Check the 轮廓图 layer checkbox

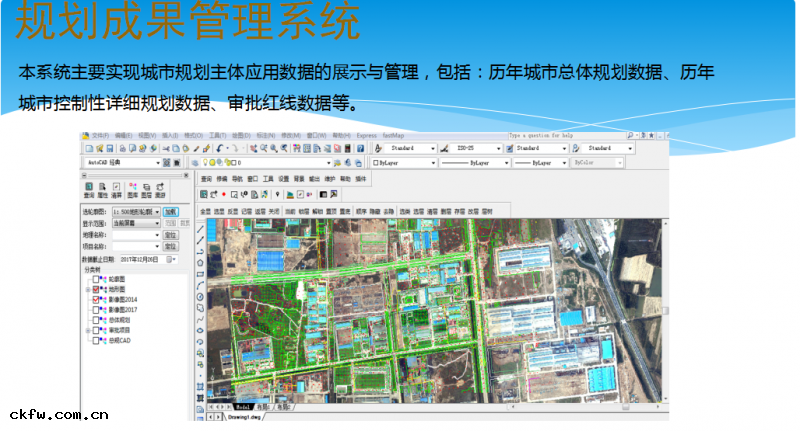point(97,280)
